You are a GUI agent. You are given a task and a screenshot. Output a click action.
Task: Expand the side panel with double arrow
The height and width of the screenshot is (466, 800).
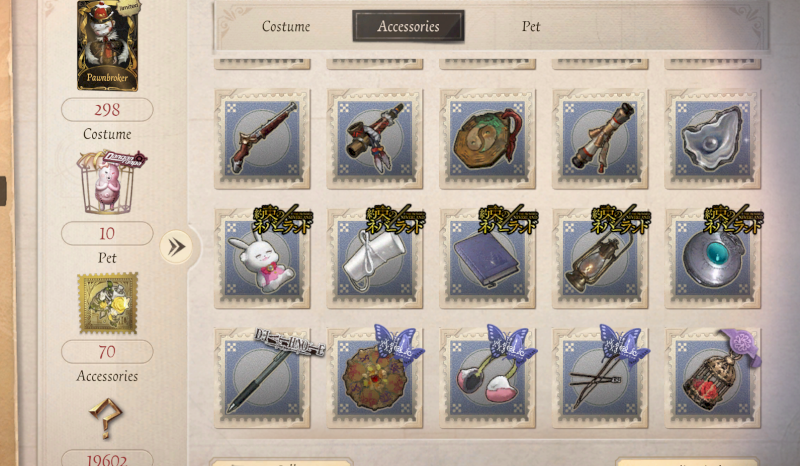[176, 247]
